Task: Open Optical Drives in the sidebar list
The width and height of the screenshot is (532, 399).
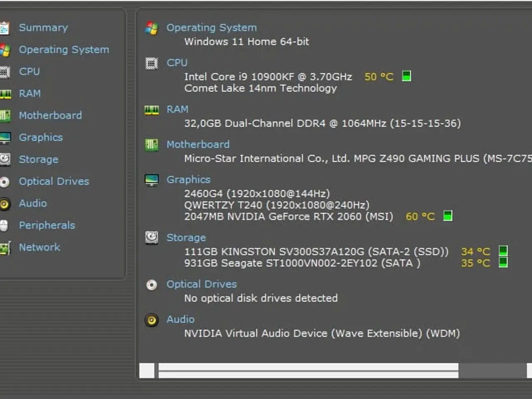Action: coord(54,182)
